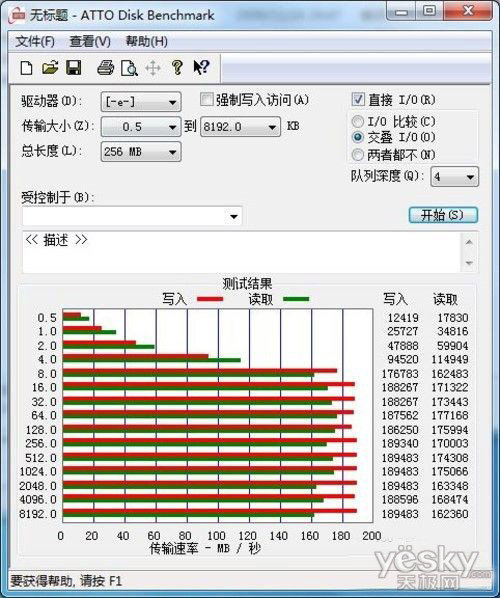Click status bar text 要获得帮助, 请按 F1
The height and width of the screenshot is (598, 500).
click(66, 581)
